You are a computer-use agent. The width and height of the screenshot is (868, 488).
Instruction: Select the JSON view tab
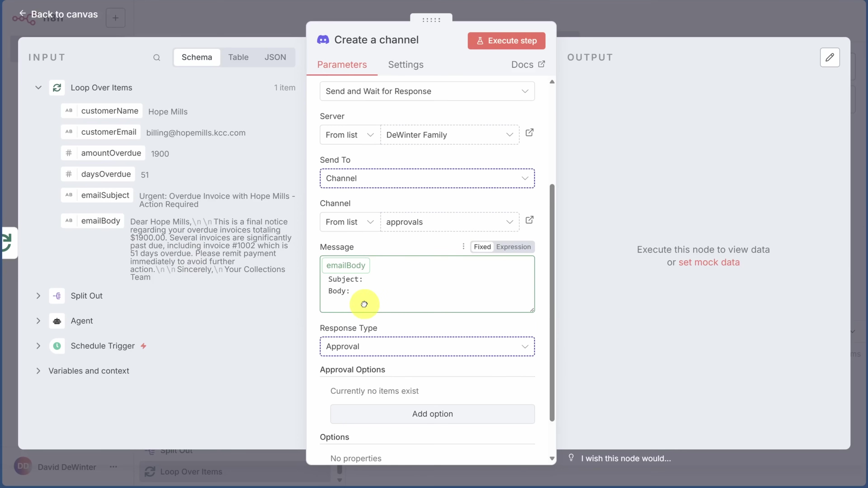click(275, 57)
